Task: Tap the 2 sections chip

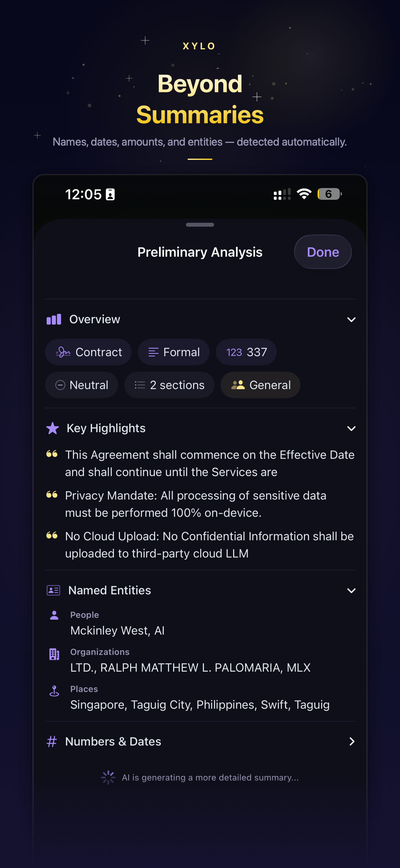Action: point(169,385)
